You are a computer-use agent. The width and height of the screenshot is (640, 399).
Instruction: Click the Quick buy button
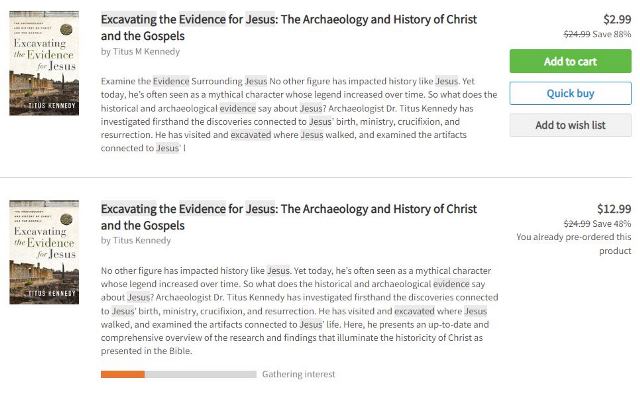point(570,93)
